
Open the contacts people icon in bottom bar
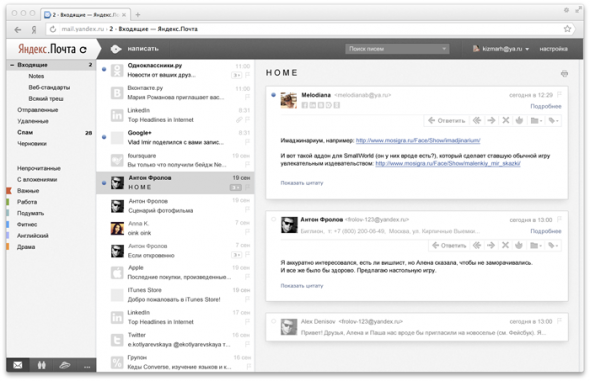pos(41,365)
